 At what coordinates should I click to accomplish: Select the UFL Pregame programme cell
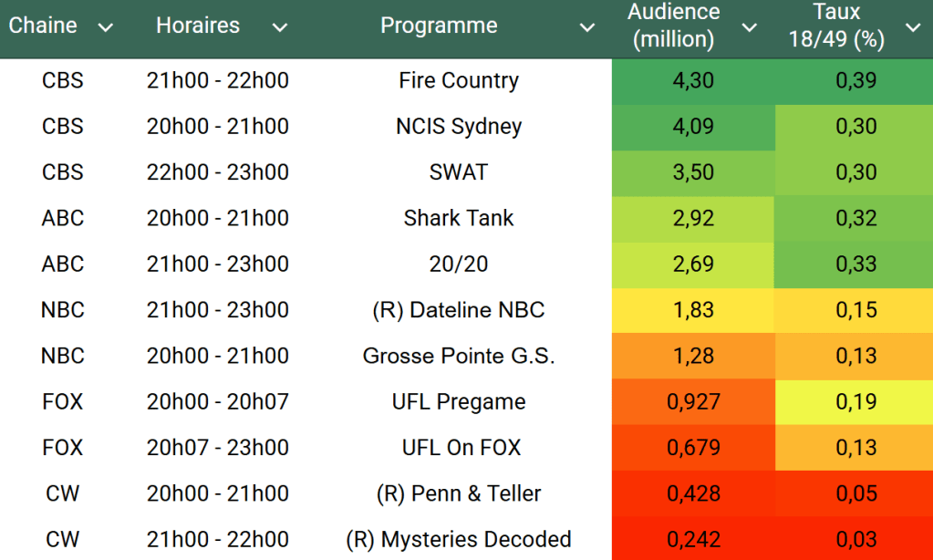(459, 401)
